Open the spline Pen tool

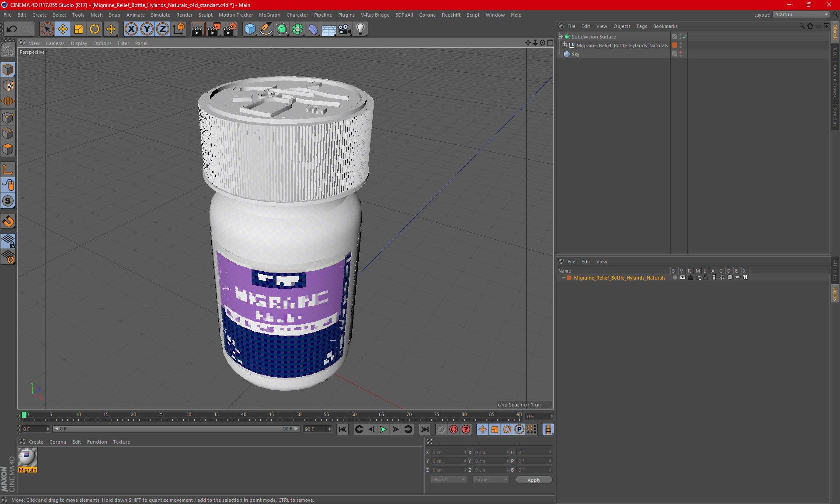tap(266, 29)
